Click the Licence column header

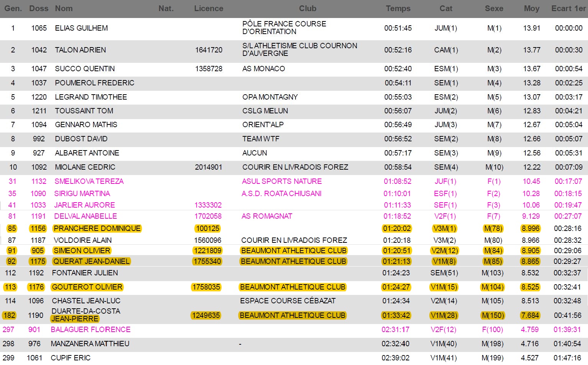point(209,8)
